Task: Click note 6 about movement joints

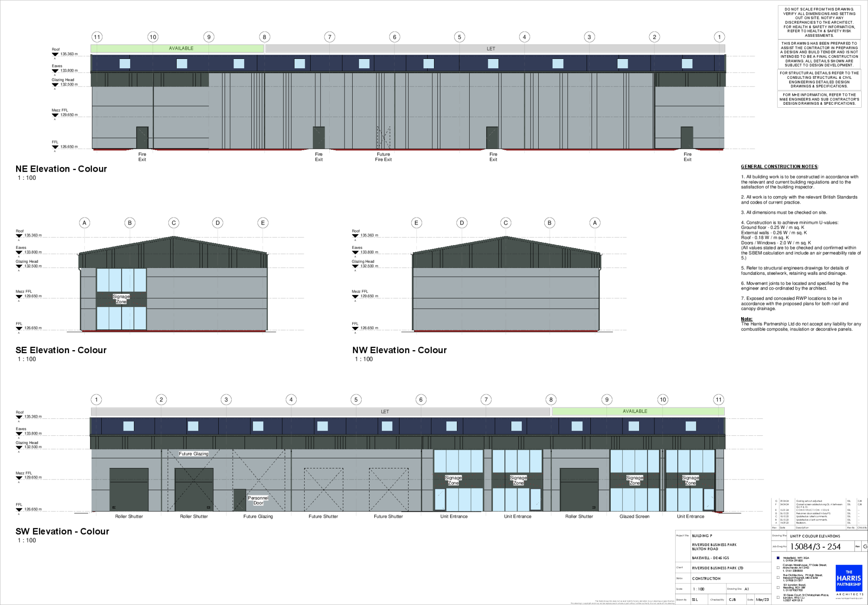Action: pyautogui.click(x=795, y=286)
